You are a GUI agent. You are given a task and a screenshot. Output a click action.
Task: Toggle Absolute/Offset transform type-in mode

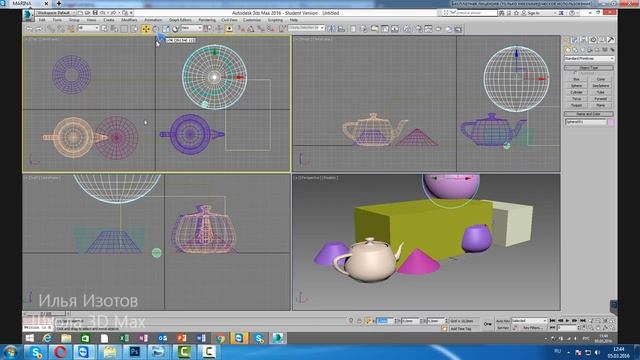click(x=368, y=321)
